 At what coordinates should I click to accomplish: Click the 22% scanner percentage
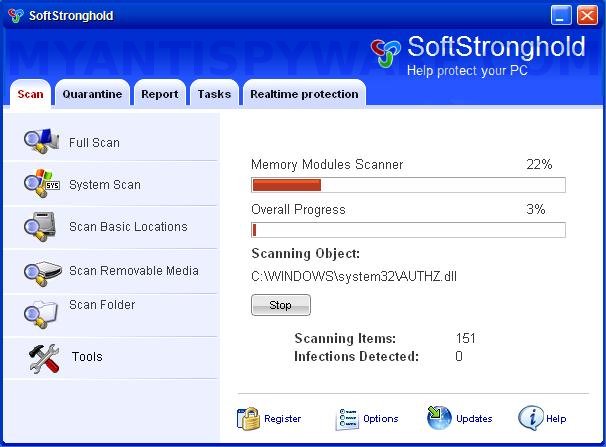[539, 164]
